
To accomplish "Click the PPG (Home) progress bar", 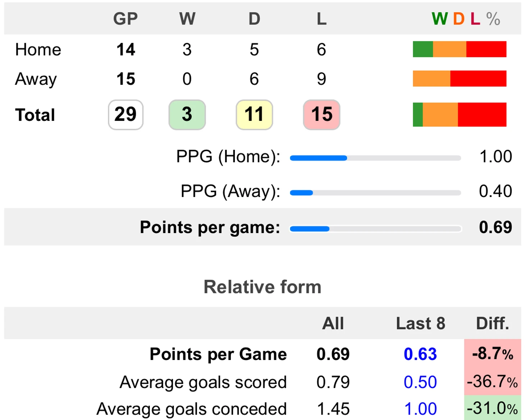I will 375,158.
